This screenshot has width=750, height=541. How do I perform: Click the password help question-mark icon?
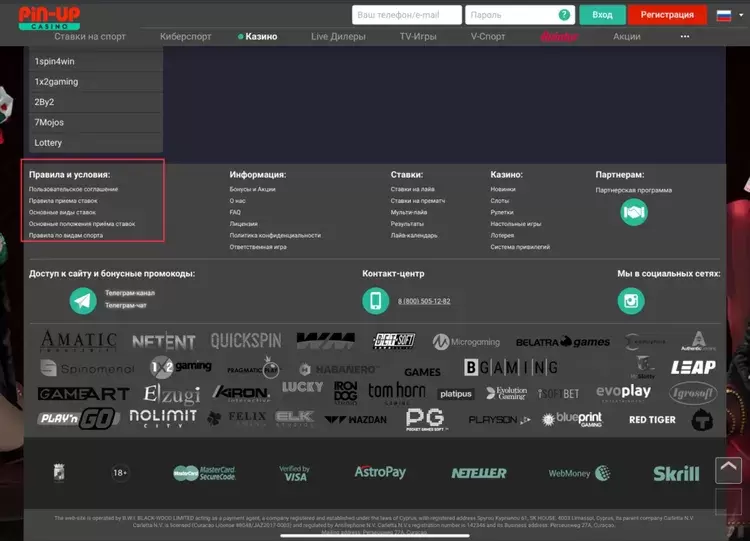coord(564,15)
